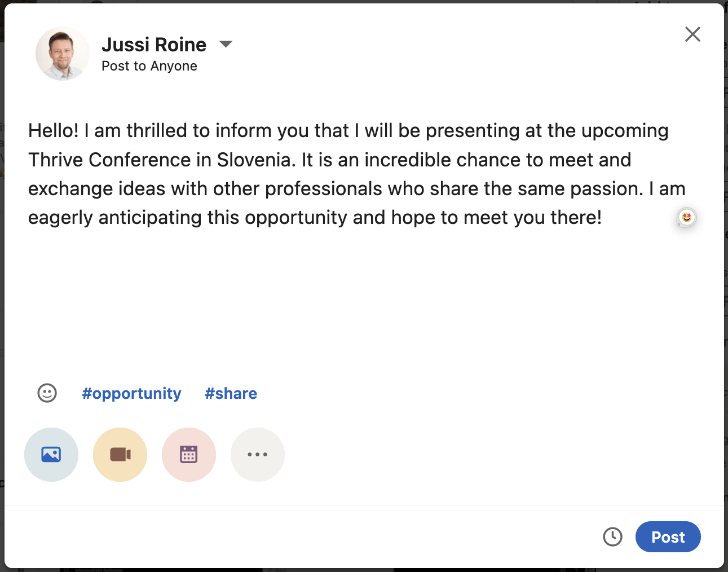Insert the #share hashtag suggestion
The width and height of the screenshot is (728, 572).
231,393
